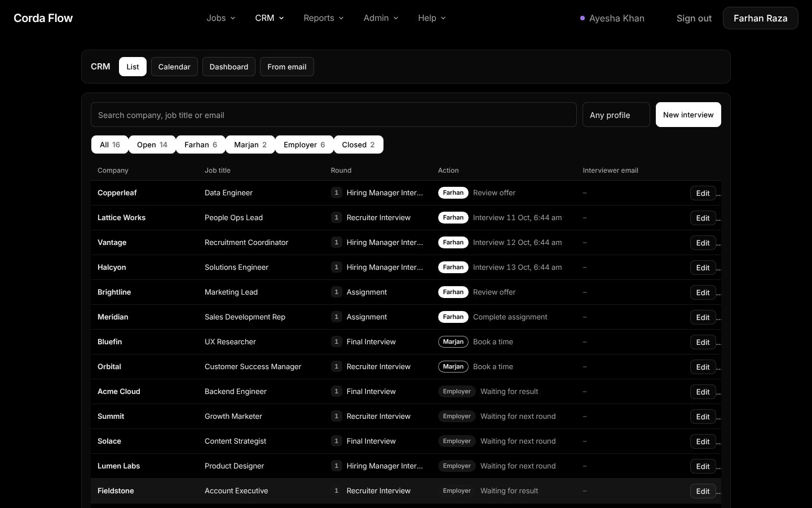Edit the Vantage interview

pyautogui.click(x=703, y=243)
